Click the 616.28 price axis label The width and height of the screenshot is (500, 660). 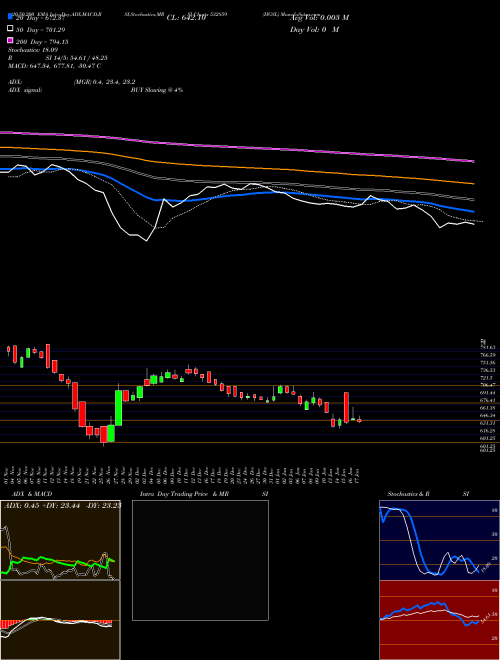coord(487,431)
